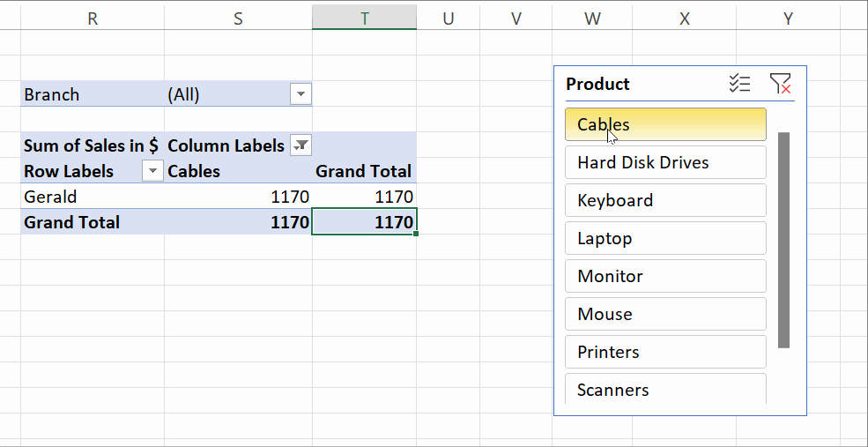Image resolution: width=868 pixels, height=447 pixels.
Task: Open the Branch filter dropdown
Action: click(x=300, y=94)
